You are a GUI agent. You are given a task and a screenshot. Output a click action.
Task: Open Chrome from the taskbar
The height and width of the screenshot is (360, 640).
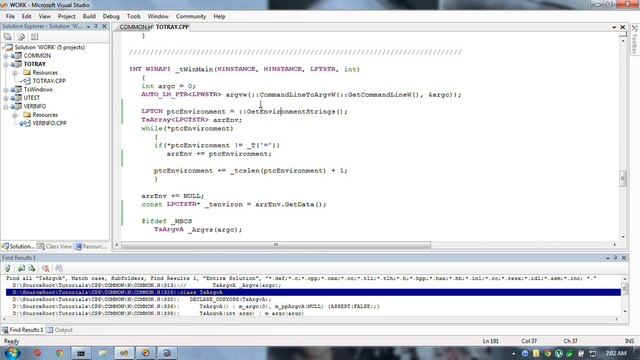pos(60,353)
